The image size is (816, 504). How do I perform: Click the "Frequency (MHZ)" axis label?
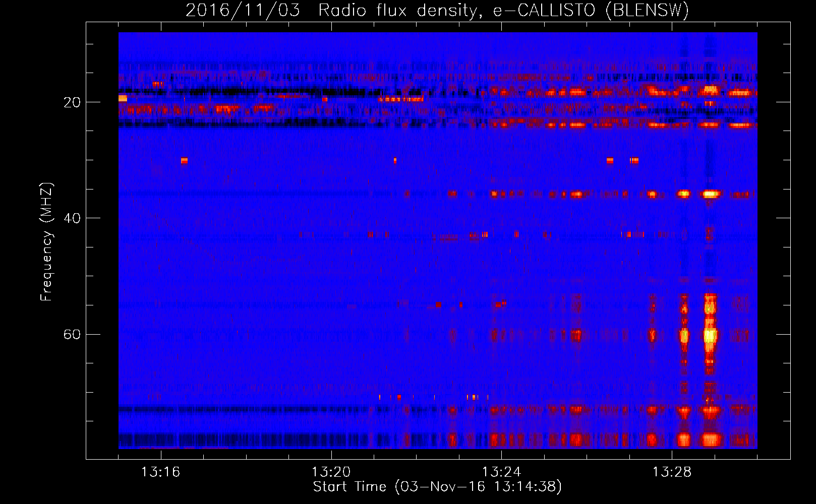pyautogui.click(x=46, y=242)
